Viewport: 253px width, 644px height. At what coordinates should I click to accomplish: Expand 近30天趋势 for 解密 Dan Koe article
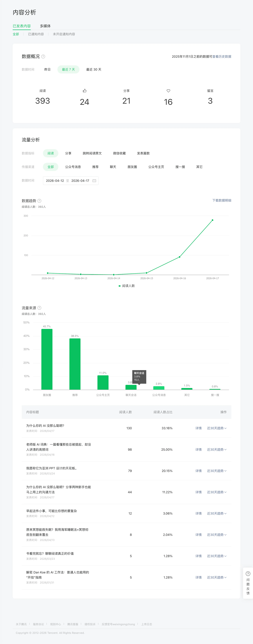click(x=217, y=578)
